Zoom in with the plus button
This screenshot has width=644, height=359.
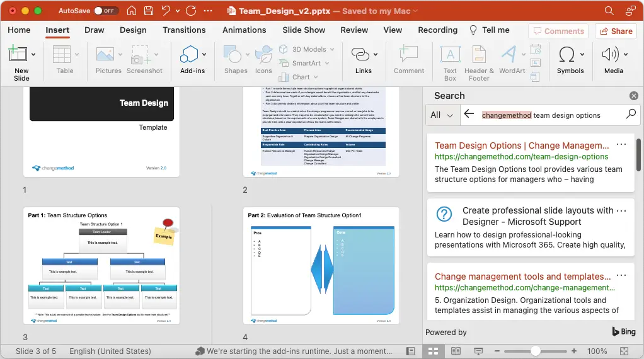coord(574,351)
